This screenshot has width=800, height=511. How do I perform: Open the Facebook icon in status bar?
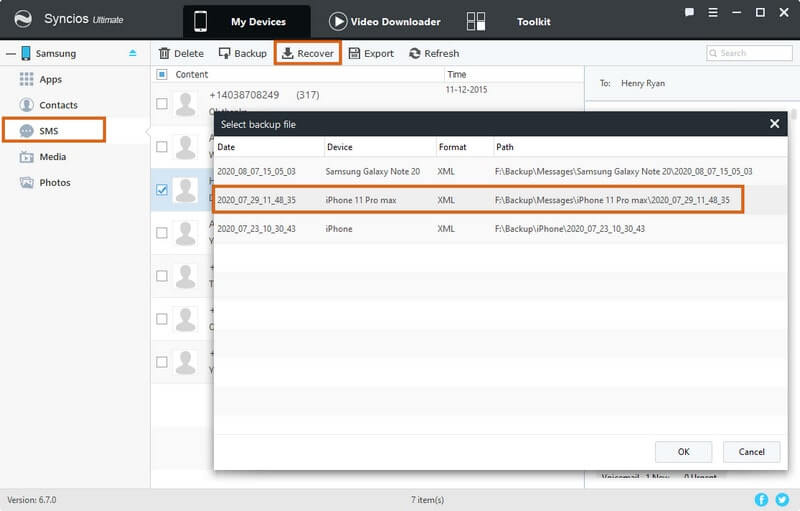(x=761, y=499)
